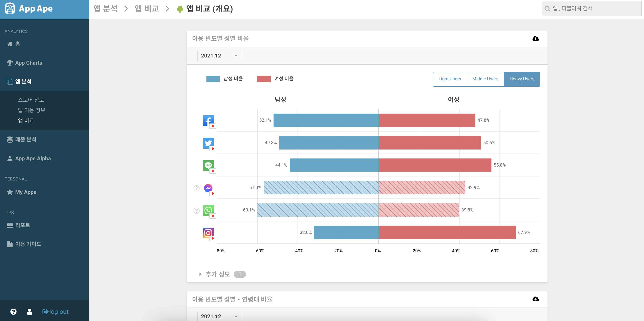Click the trophy icon beside App Charts
The width and height of the screenshot is (644, 321).
(x=10, y=63)
